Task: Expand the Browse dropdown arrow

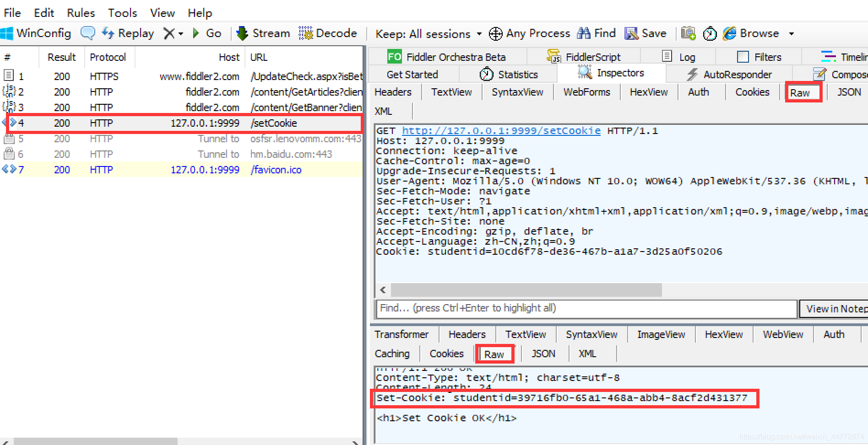Action: tap(791, 34)
